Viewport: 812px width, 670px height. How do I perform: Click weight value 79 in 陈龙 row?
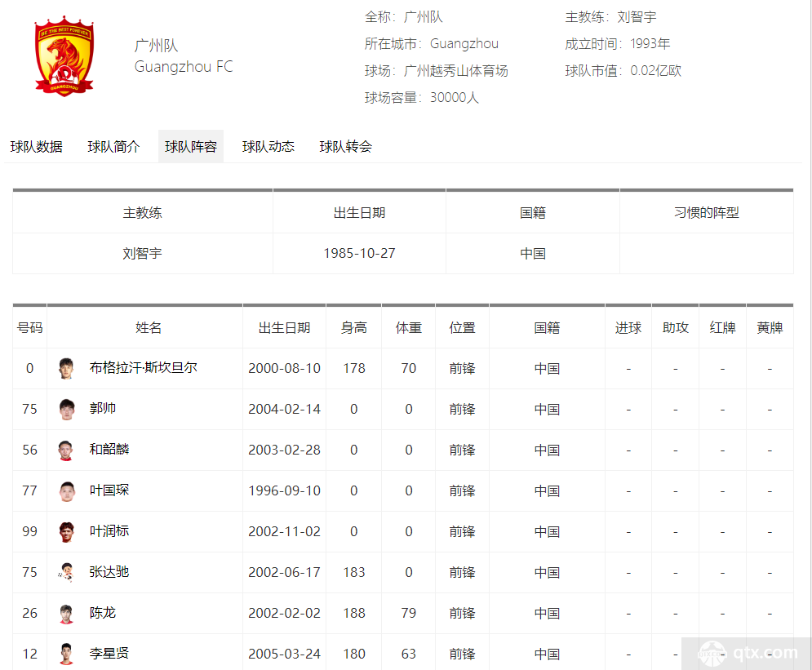[x=409, y=614]
